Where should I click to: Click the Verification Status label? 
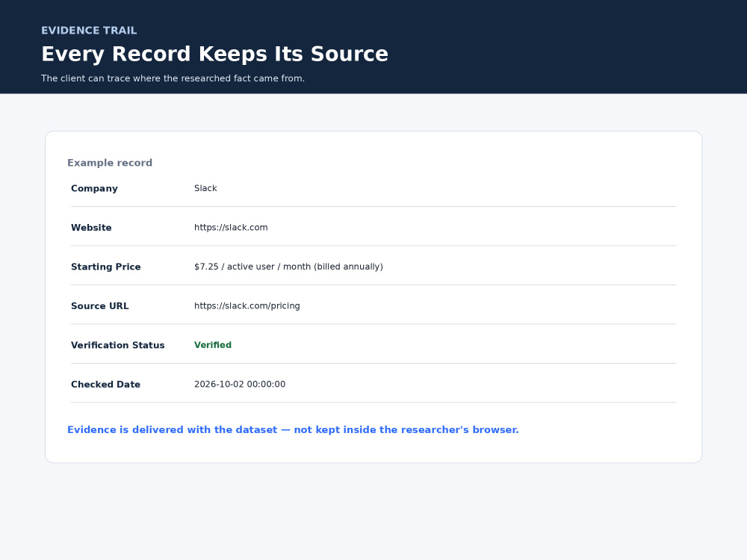(x=118, y=345)
